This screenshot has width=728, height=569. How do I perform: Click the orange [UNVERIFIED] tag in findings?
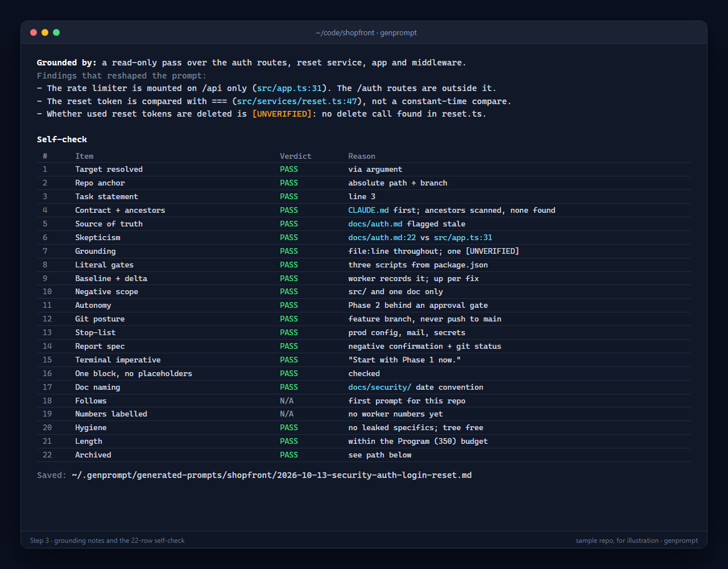(x=282, y=114)
